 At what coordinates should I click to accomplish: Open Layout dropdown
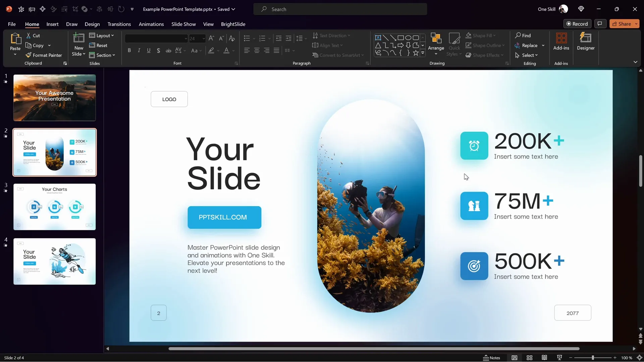102,36
